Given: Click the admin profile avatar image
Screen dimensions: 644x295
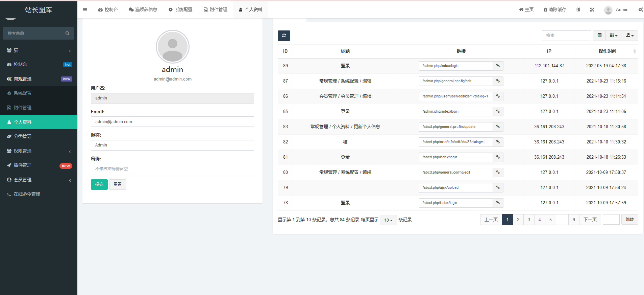Looking at the screenshot, I should 173,47.
